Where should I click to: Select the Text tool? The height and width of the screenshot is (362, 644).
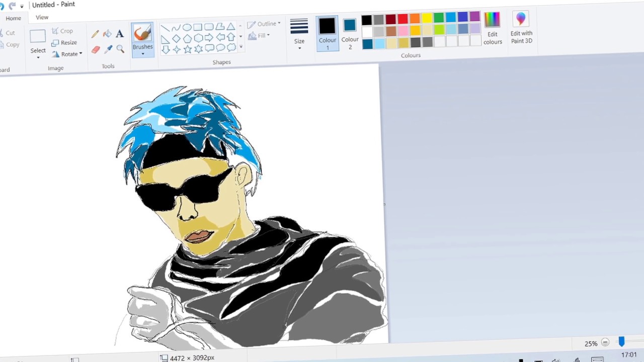coord(119,34)
